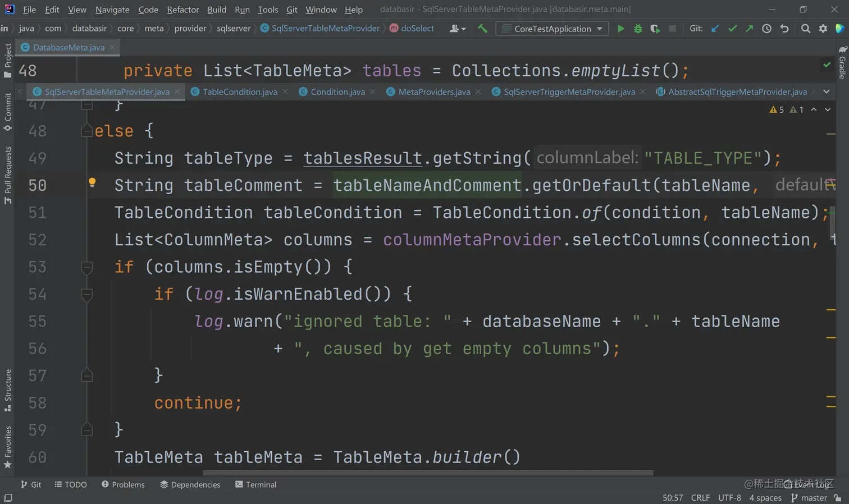Click the JetBrains Toolbox icon in the toolbar
The height and width of the screenshot is (504, 849).
pos(840,29)
